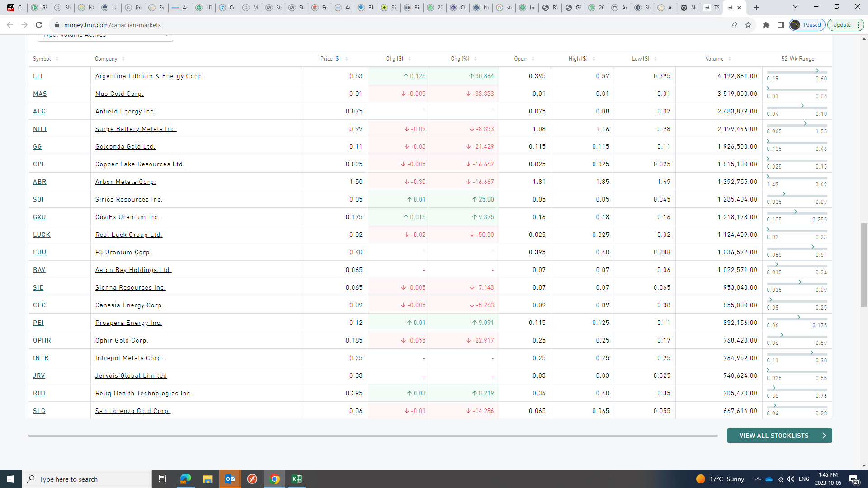Open the browser tab search chevron
This screenshot has width=868, height=488.
point(795,7)
